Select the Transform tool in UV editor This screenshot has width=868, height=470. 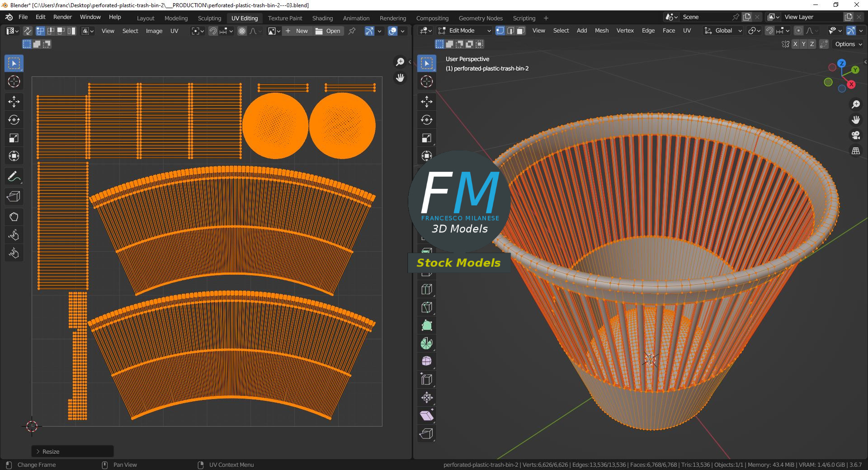pos(14,156)
